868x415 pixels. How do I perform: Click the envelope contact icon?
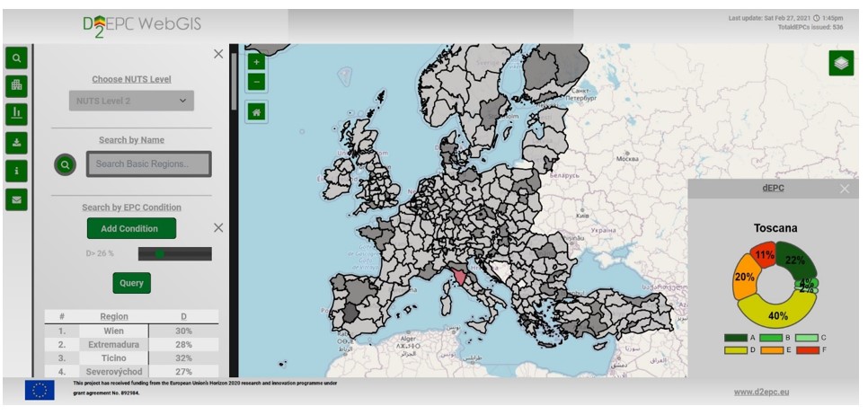point(16,199)
